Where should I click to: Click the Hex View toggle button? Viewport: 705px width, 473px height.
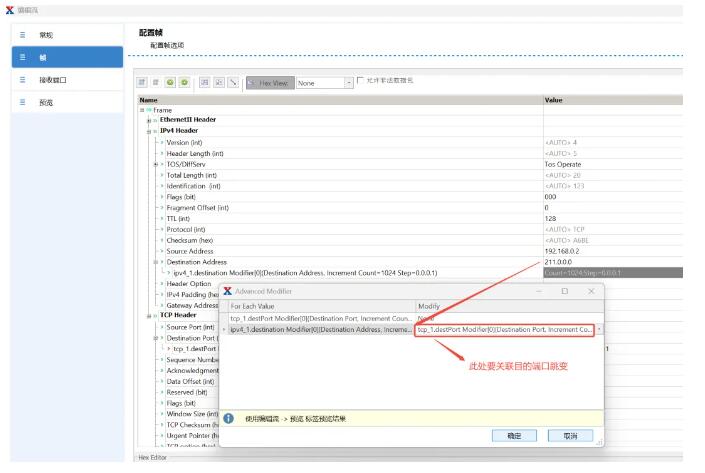[268, 83]
